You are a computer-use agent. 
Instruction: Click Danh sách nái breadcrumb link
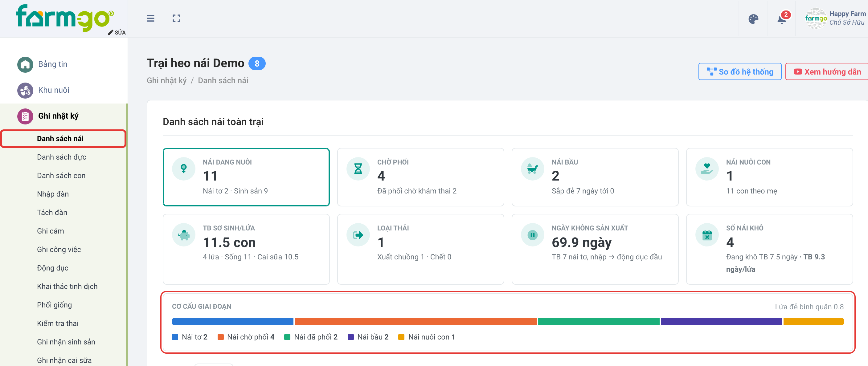pyautogui.click(x=223, y=80)
